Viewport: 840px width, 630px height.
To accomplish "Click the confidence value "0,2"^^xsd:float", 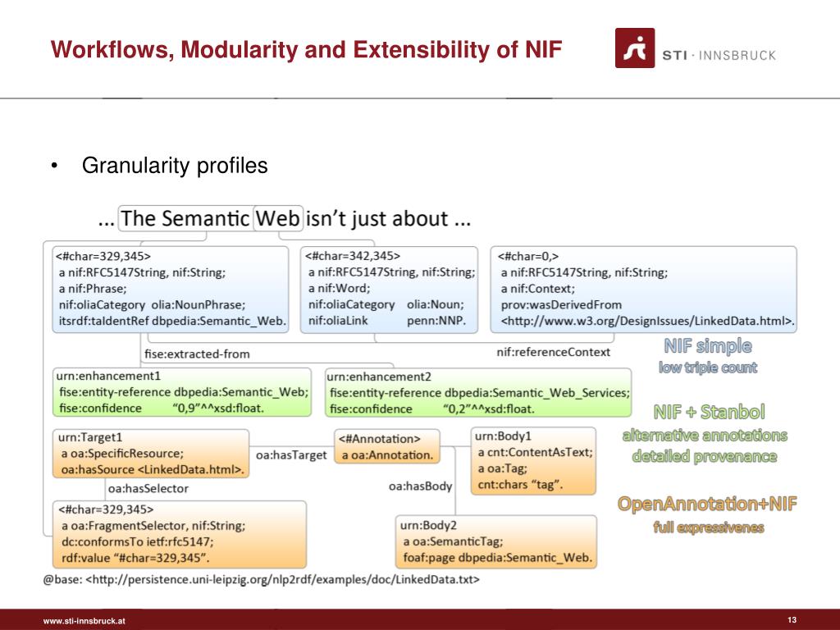I will click(489, 409).
